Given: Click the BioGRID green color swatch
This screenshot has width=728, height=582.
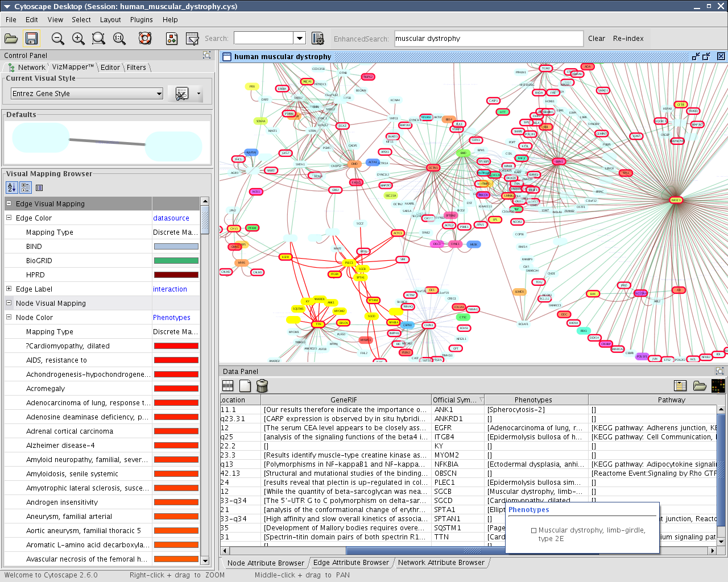Looking at the screenshot, I should (176, 261).
